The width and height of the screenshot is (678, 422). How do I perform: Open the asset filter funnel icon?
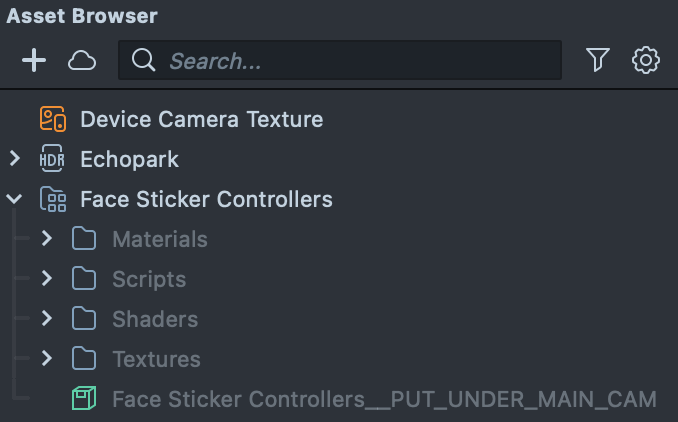(598, 61)
